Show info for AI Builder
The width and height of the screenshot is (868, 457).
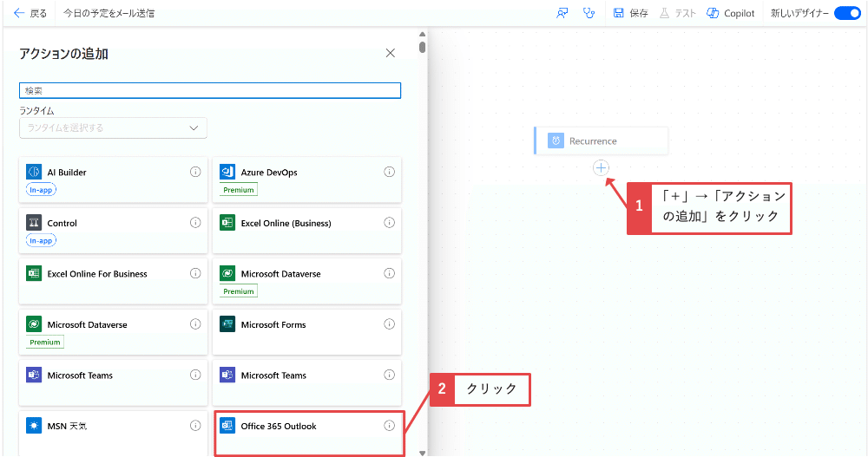pyautogui.click(x=195, y=172)
